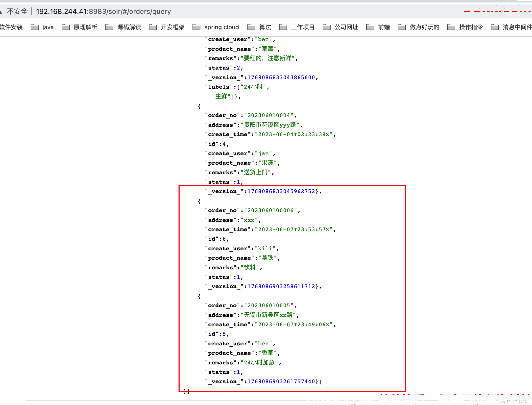The image size is (532, 405).
Task: Click the address value 无锡市新吴区xx路
Action: coord(268,315)
